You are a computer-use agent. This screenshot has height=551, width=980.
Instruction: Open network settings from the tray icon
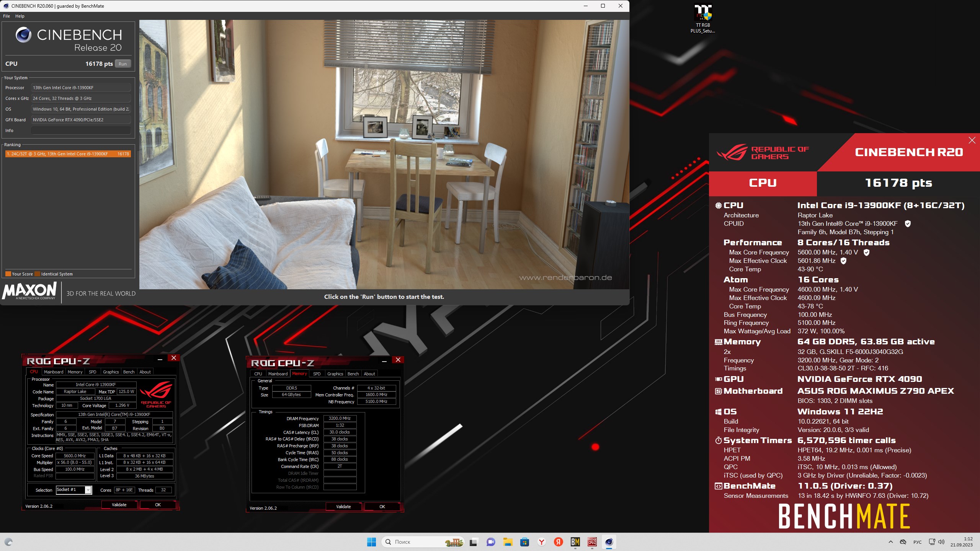(x=932, y=542)
